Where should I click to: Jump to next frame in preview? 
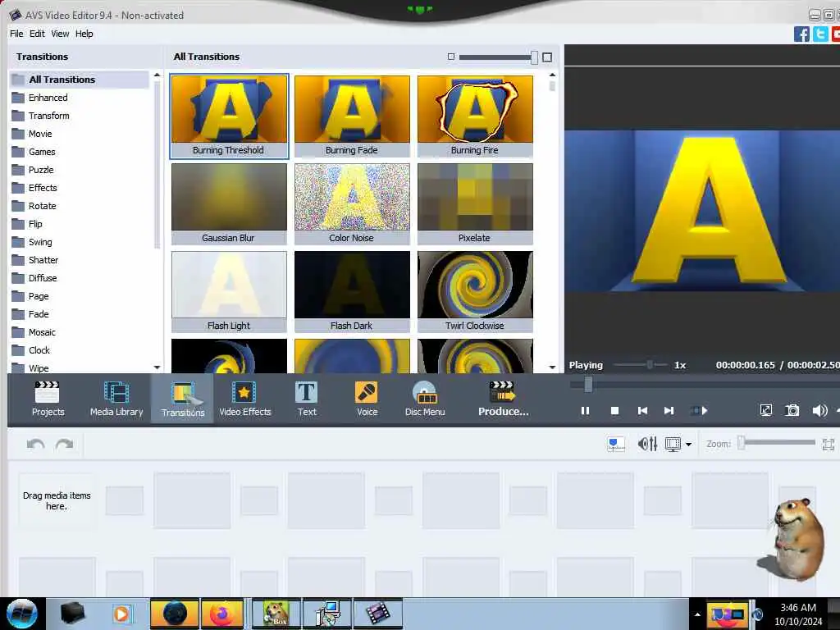pyautogui.click(x=669, y=410)
